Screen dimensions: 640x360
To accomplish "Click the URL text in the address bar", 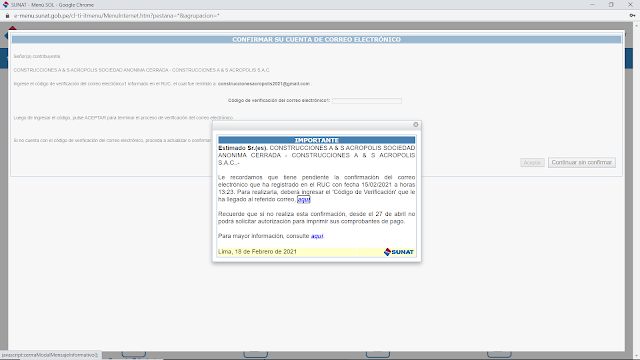I will click(117, 16).
